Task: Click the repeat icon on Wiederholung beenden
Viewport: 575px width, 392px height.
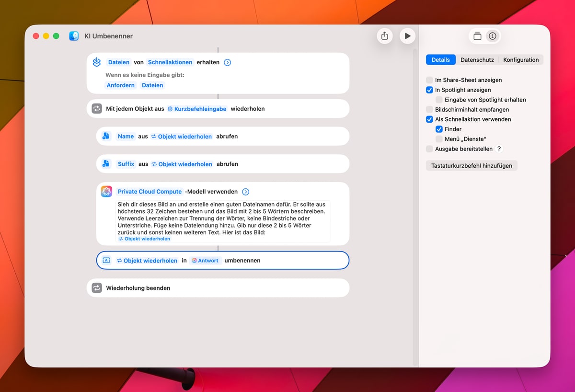Action: coord(97,288)
